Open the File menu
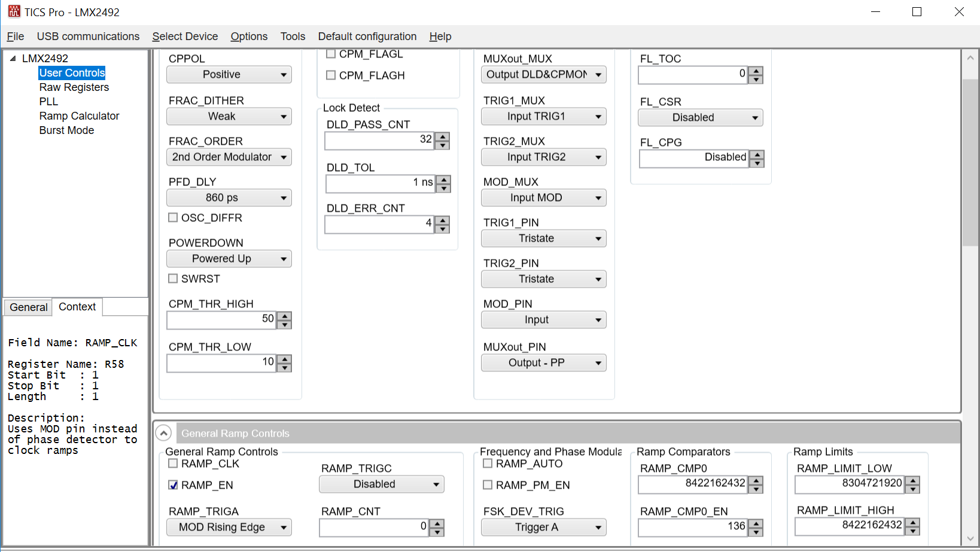980x552 pixels. (x=16, y=36)
